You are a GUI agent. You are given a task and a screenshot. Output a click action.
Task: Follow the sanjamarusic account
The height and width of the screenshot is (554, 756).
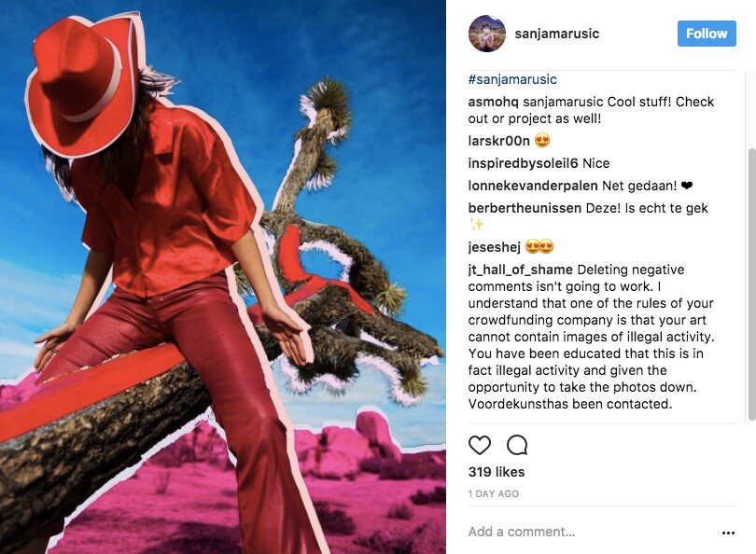click(707, 34)
